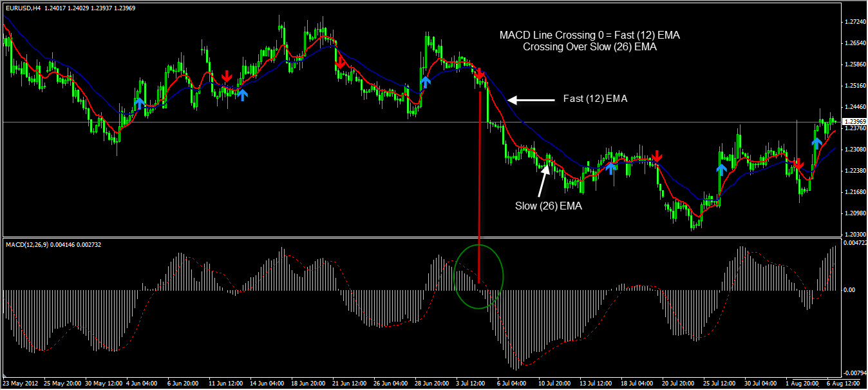
Task: Select the leftmost red down arrow
Action: coord(227,75)
